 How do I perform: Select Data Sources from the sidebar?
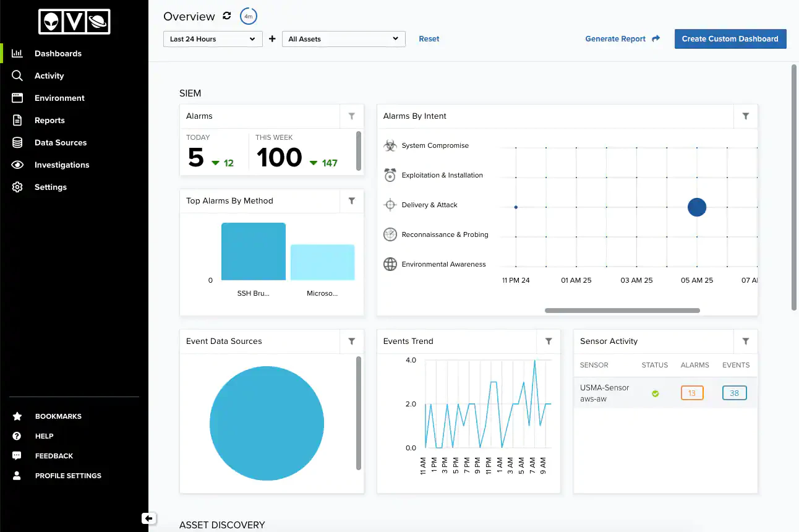(x=60, y=143)
